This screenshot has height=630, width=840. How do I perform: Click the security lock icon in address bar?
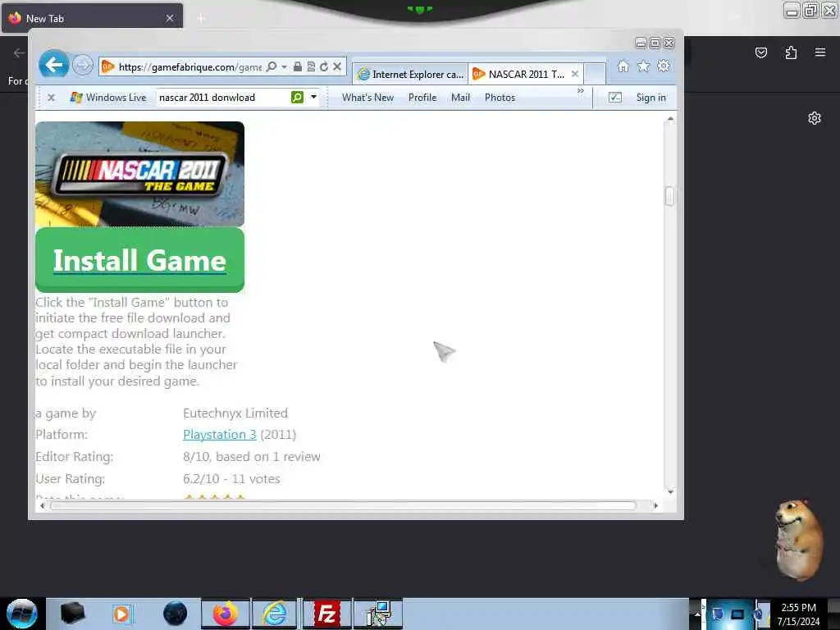pos(298,66)
